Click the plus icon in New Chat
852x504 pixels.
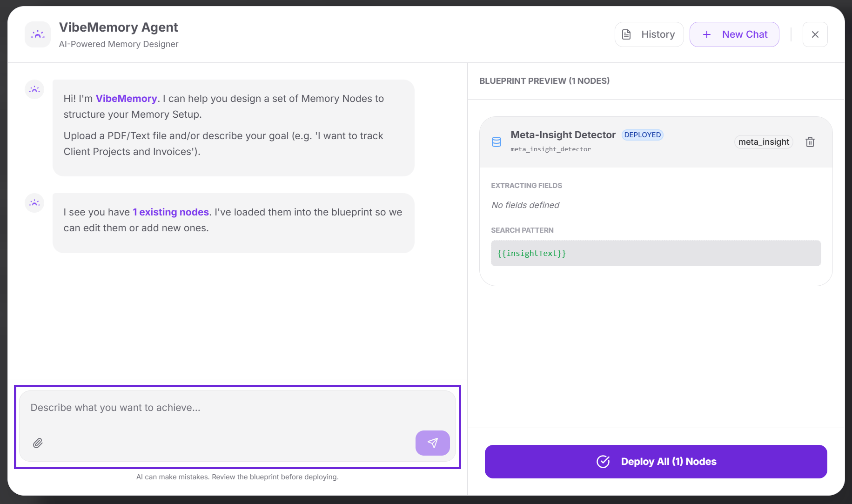[x=707, y=34]
